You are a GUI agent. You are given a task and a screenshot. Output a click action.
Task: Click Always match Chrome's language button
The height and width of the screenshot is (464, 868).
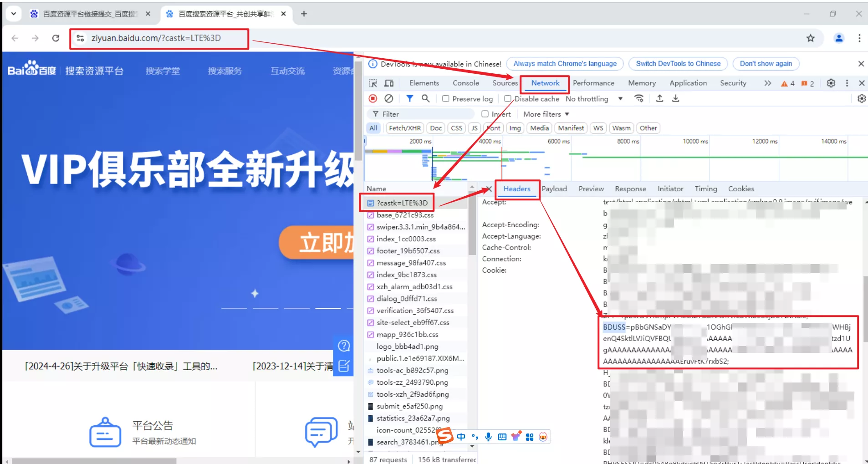(565, 64)
